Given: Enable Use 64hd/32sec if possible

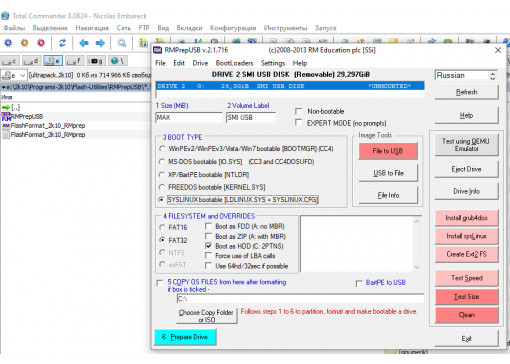Looking at the screenshot, I should [208, 266].
